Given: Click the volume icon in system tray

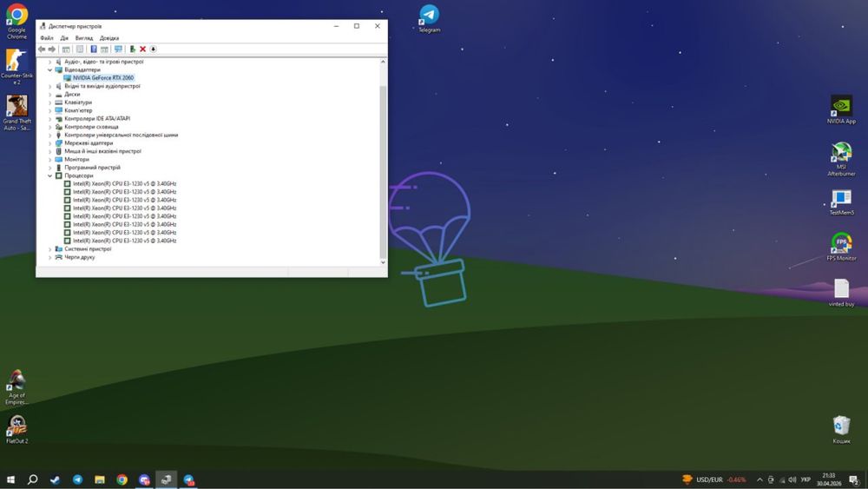Looking at the screenshot, I should point(792,479).
